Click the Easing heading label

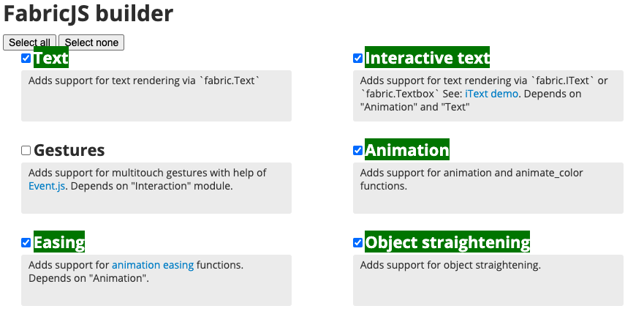(x=59, y=242)
